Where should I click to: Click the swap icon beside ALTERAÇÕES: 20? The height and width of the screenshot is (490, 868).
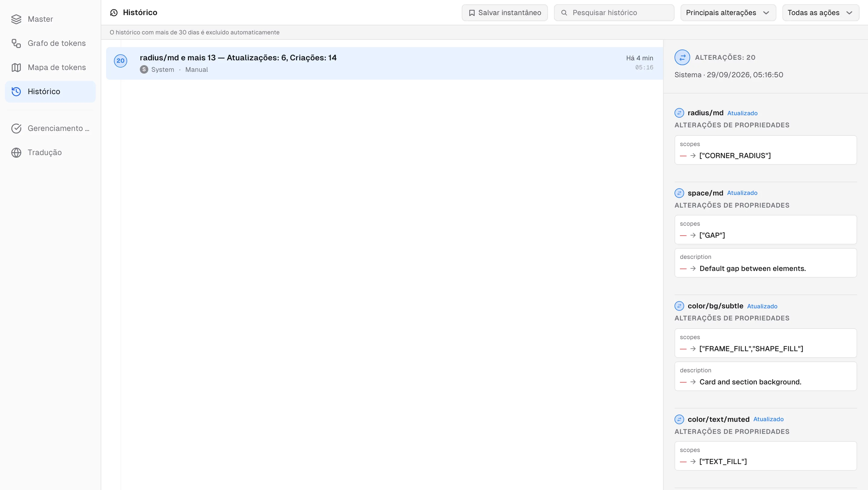[682, 57]
